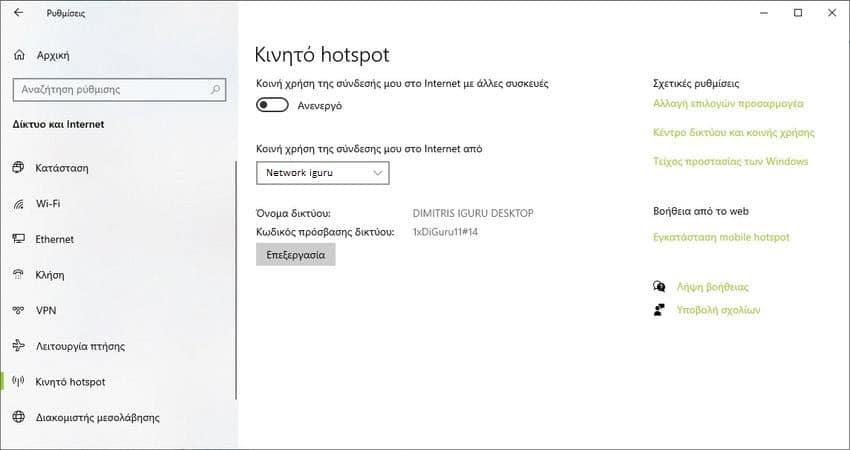
Task: Click the Επεξεργασία button
Action: (295, 255)
